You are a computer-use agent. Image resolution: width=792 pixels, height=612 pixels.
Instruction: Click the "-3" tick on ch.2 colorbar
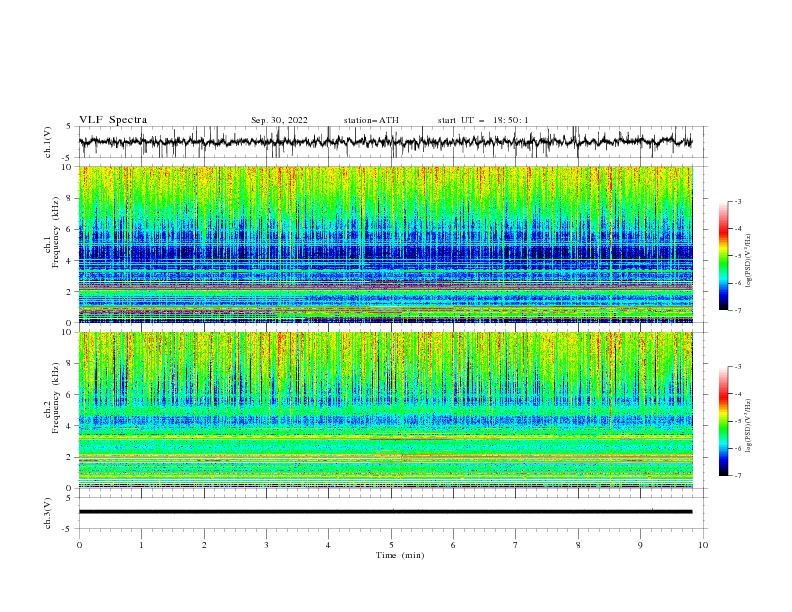(x=737, y=367)
